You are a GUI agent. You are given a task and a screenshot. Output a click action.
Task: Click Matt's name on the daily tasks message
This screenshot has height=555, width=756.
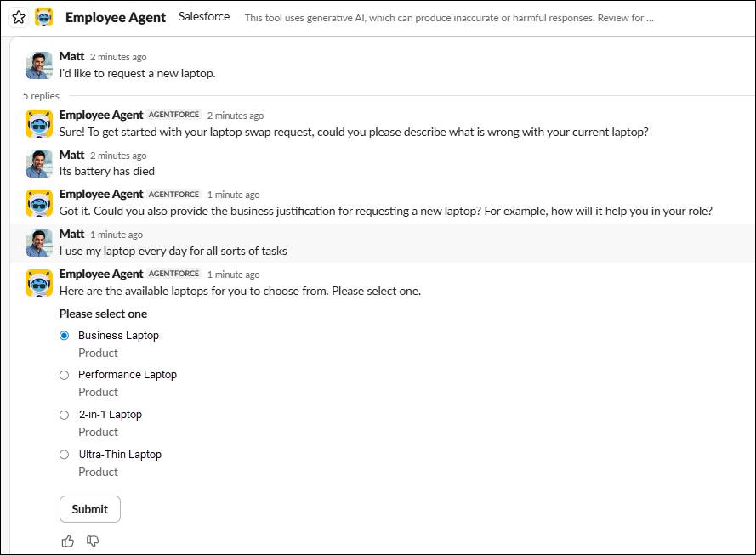tap(71, 234)
